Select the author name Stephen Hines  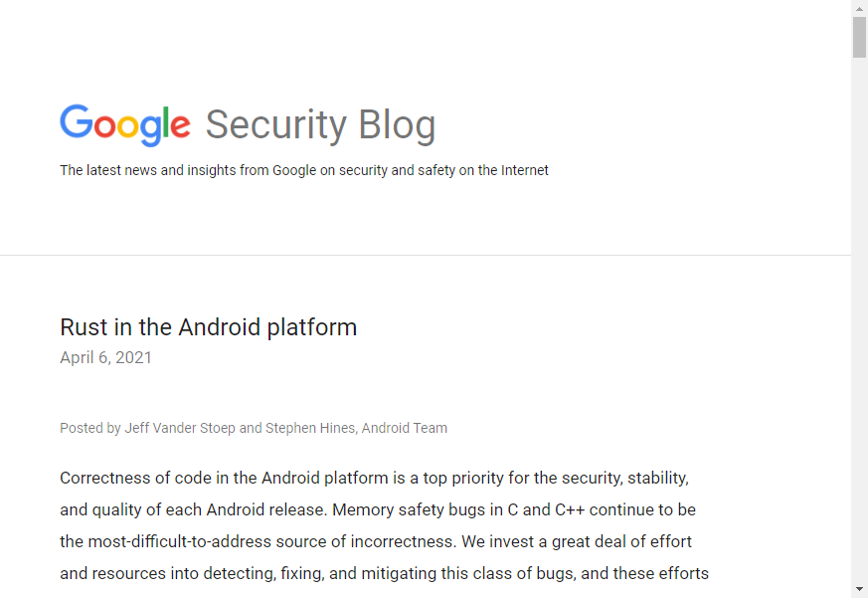310,428
